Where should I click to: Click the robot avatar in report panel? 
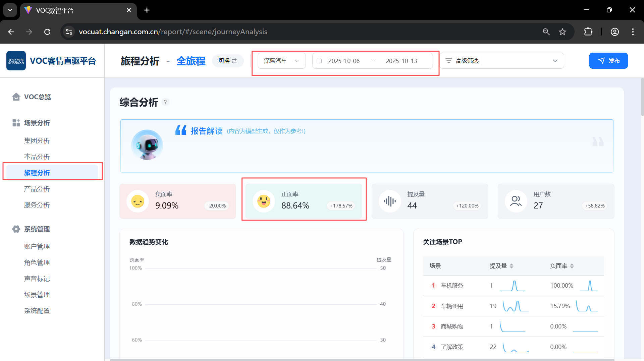[147, 145]
